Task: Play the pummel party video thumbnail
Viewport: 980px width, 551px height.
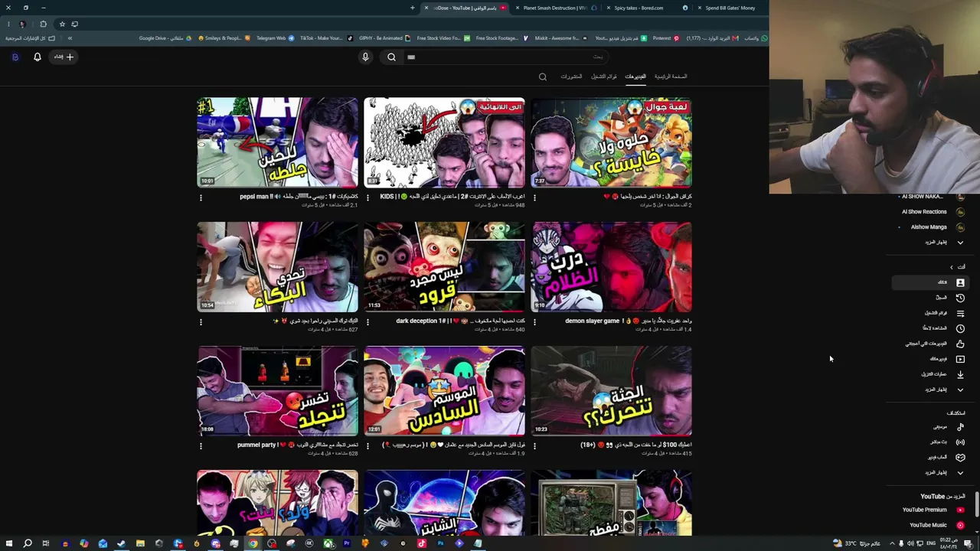Action: [277, 391]
